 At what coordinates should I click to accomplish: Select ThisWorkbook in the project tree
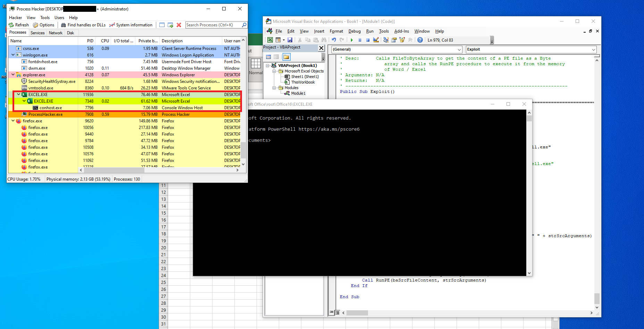[303, 82]
